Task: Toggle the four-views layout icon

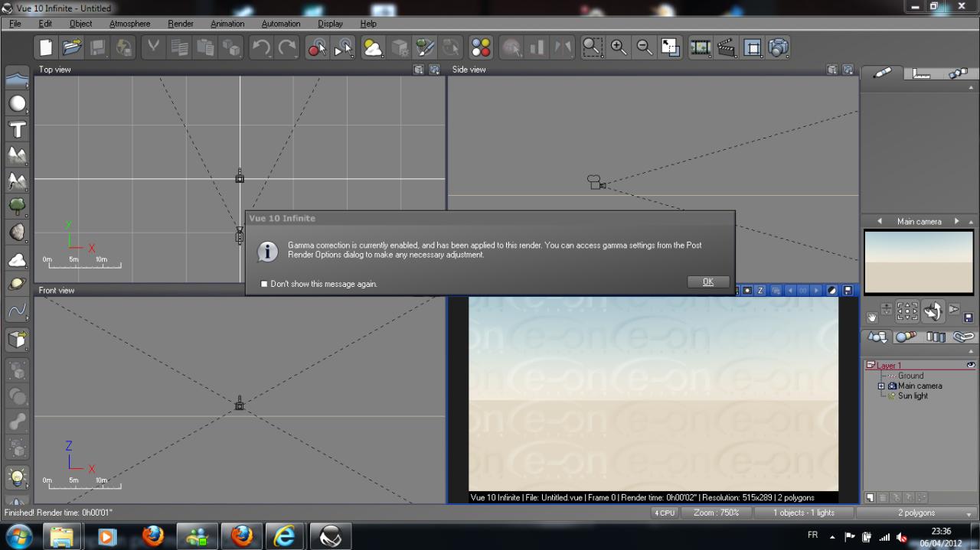Action: [x=671, y=47]
